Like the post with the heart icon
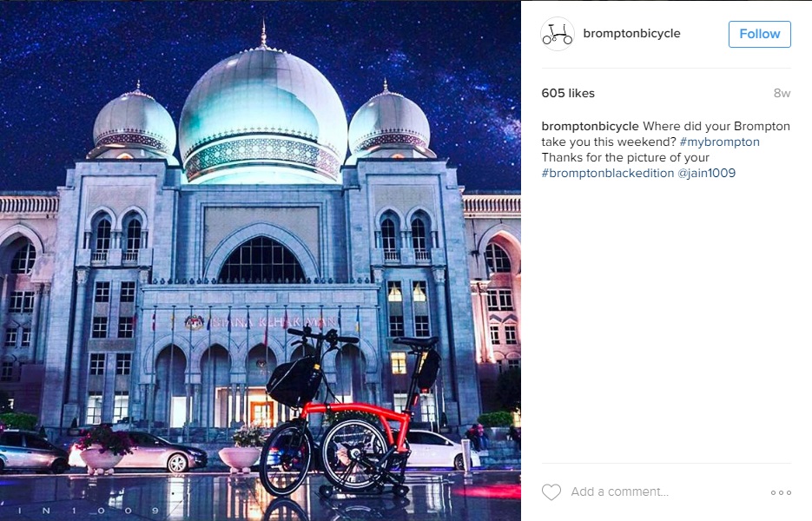 click(x=551, y=492)
